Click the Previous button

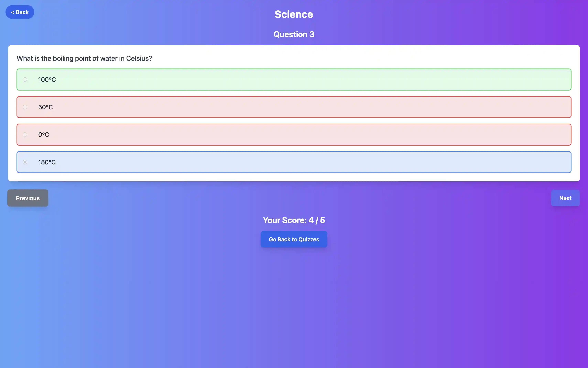(x=28, y=198)
